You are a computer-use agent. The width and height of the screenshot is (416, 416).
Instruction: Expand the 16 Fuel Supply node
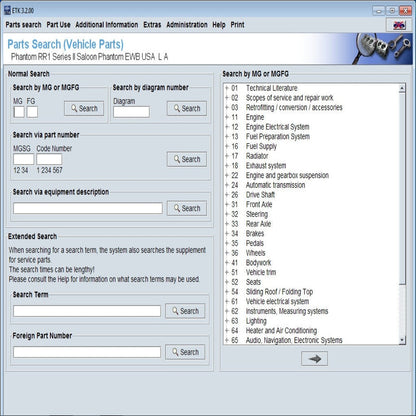pos(227,146)
